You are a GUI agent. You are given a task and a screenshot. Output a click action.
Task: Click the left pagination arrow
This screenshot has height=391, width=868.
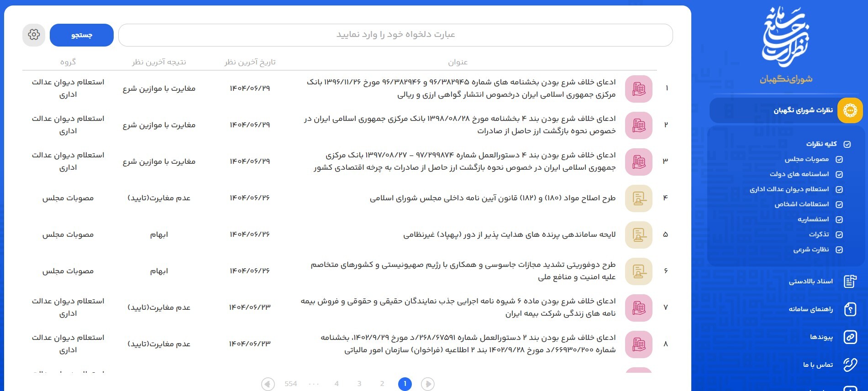(x=268, y=384)
